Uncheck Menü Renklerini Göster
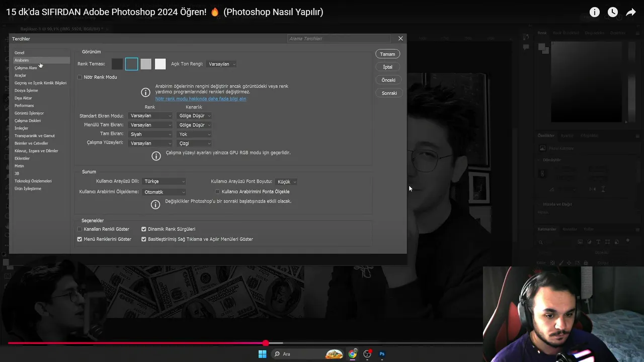The height and width of the screenshot is (362, 644). (x=79, y=239)
